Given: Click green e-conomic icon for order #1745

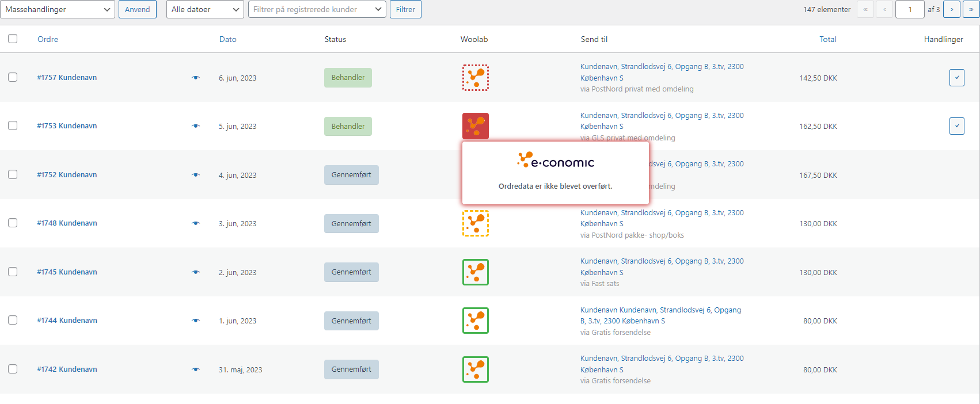Looking at the screenshot, I should pyautogui.click(x=475, y=272).
